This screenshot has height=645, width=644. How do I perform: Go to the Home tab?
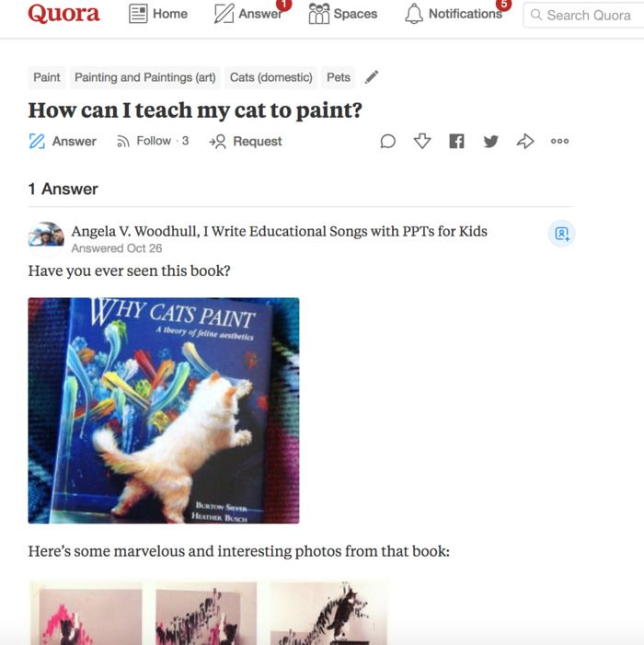(x=158, y=14)
